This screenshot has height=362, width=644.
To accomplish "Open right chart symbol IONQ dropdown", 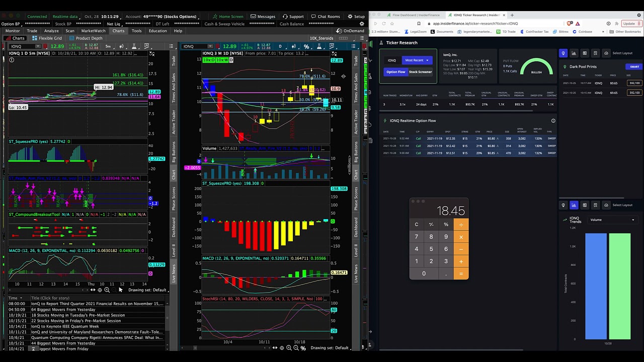I will coord(210,46).
